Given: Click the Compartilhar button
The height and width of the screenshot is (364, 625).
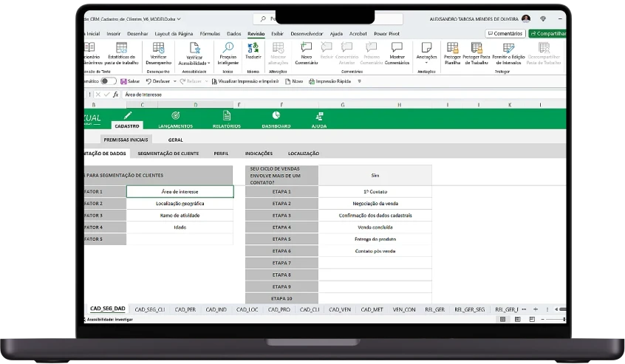Looking at the screenshot, I should (x=547, y=34).
